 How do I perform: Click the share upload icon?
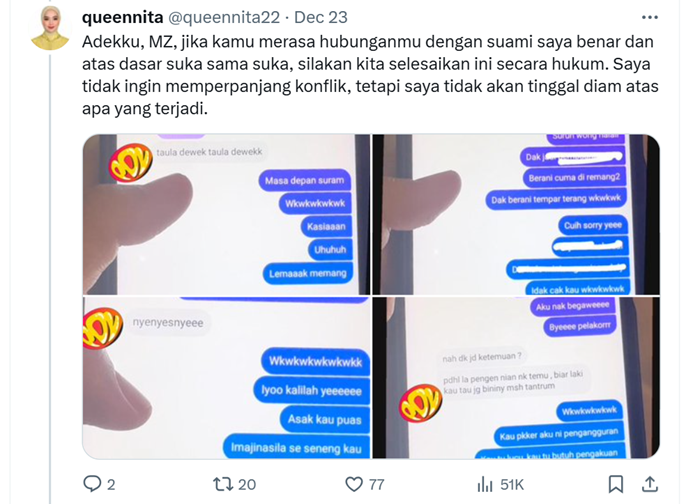[x=650, y=484]
